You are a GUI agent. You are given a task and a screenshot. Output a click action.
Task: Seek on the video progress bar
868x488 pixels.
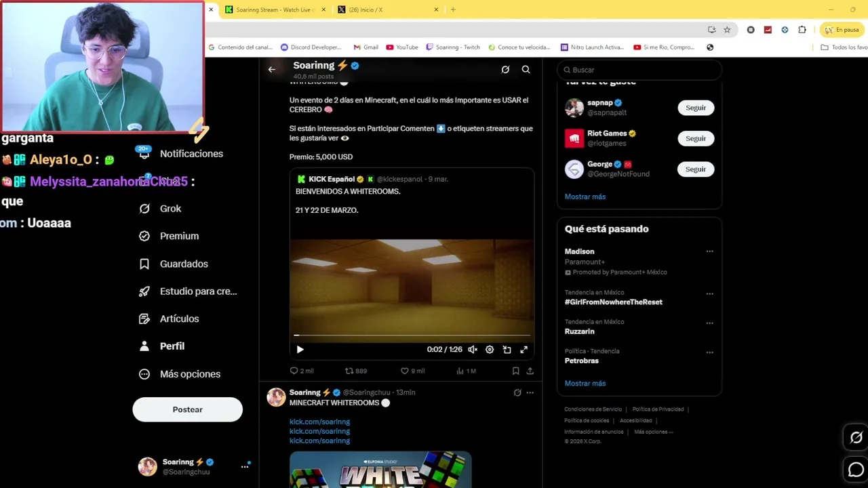412,335
